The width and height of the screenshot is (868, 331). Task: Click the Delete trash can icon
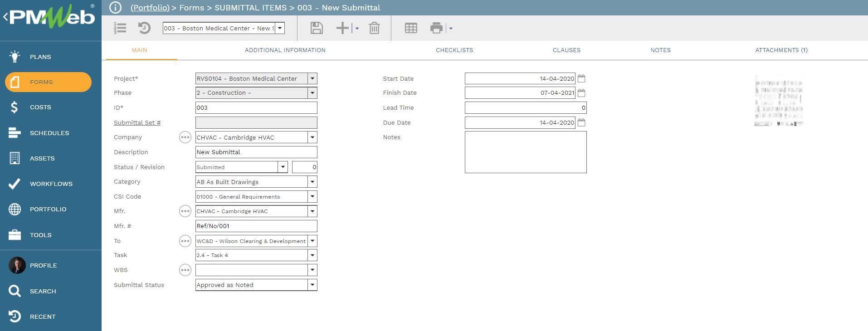(x=374, y=28)
